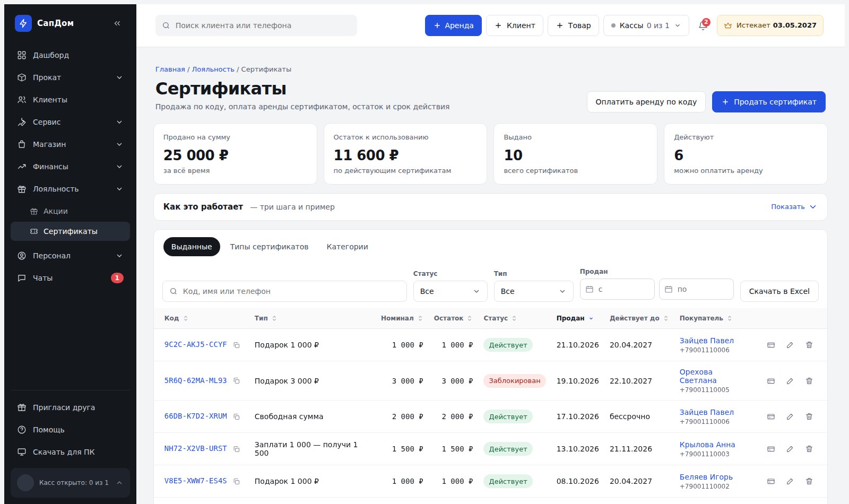Screen dimensions: 849x504
Task: Collapse the sidebar with double-chevron icon
Action: [117, 23]
